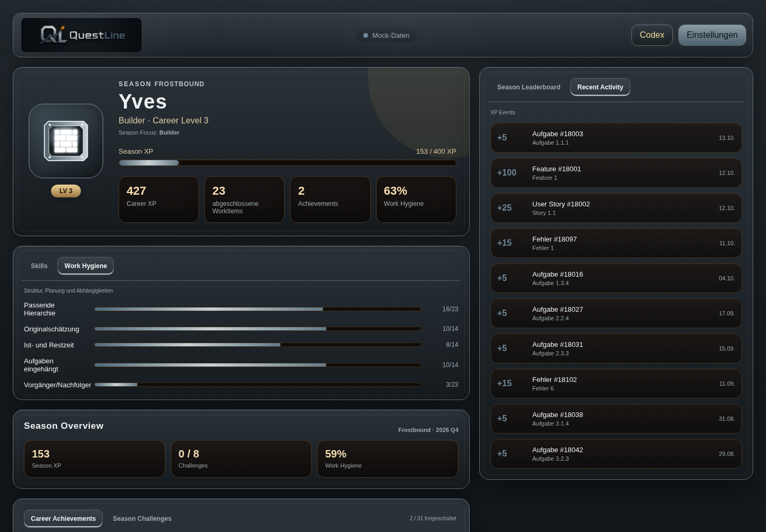Click Yves' brick wall avatar icon
This screenshot has height=532, width=766.
click(66, 141)
